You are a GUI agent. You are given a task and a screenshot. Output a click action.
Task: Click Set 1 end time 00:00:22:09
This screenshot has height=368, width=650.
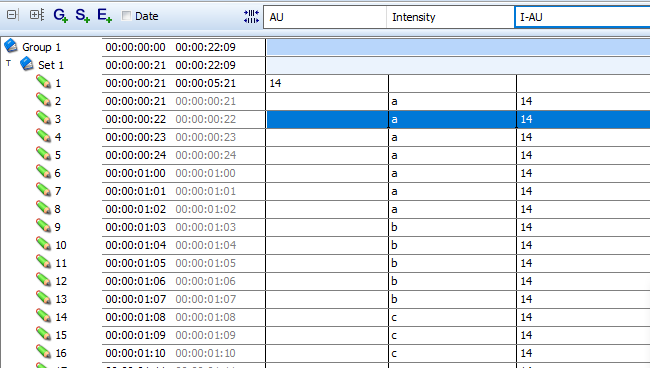(x=206, y=65)
